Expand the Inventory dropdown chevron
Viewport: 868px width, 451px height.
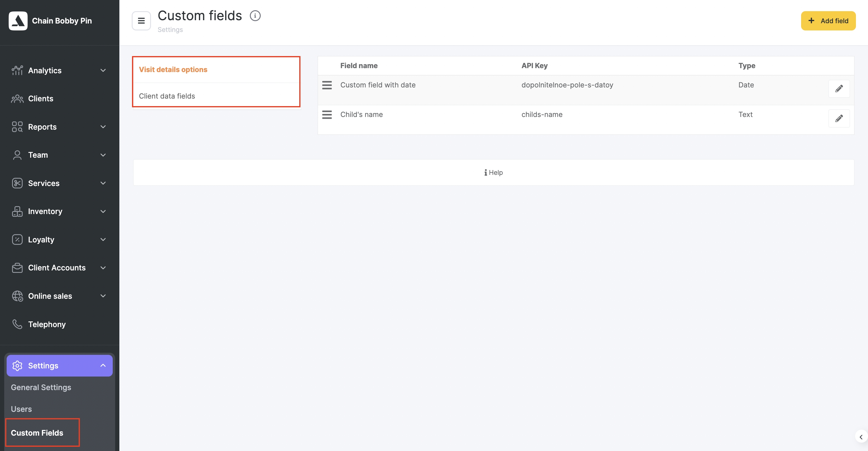103,211
